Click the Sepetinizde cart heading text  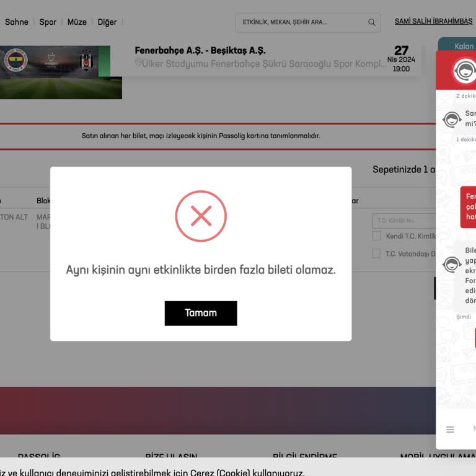[x=403, y=169]
